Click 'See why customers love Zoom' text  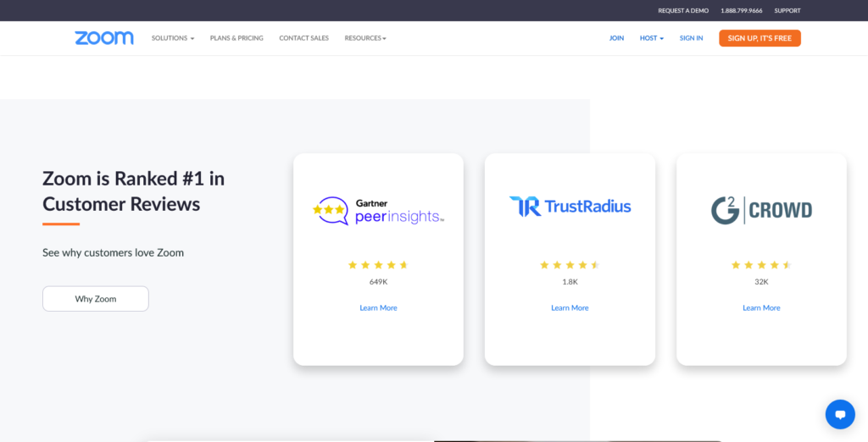click(x=113, y=253)
